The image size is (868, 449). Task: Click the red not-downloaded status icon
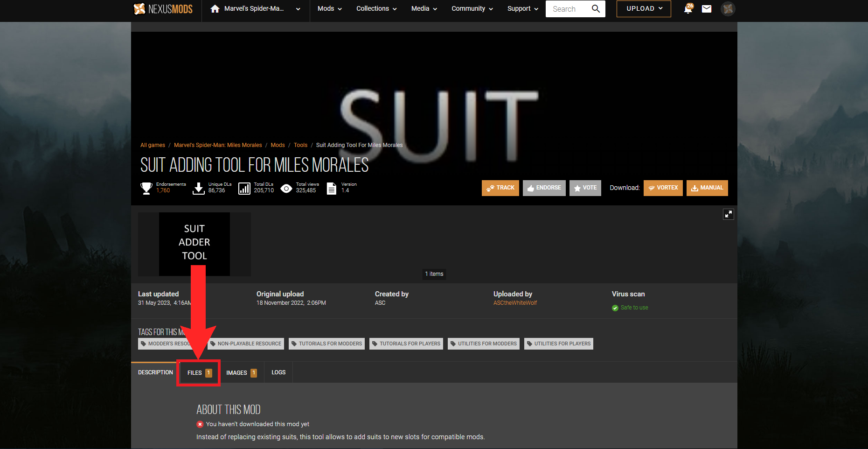[200, 424]
